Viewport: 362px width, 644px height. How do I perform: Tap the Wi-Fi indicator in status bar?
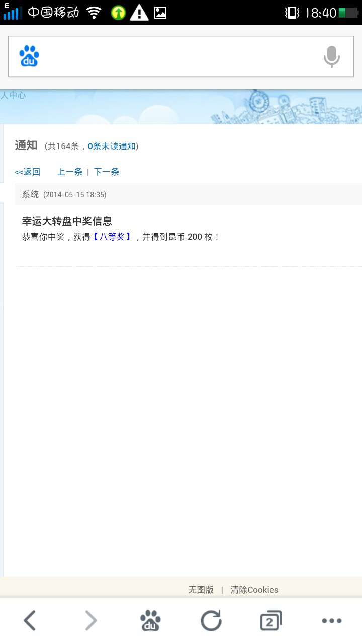click(x=94, y=13)
